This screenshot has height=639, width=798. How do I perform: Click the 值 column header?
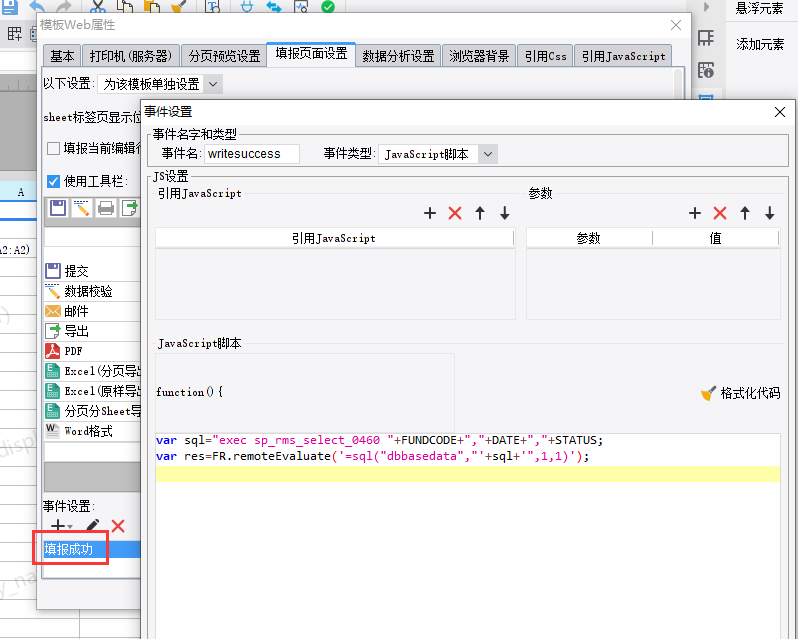tap(716, 238)
